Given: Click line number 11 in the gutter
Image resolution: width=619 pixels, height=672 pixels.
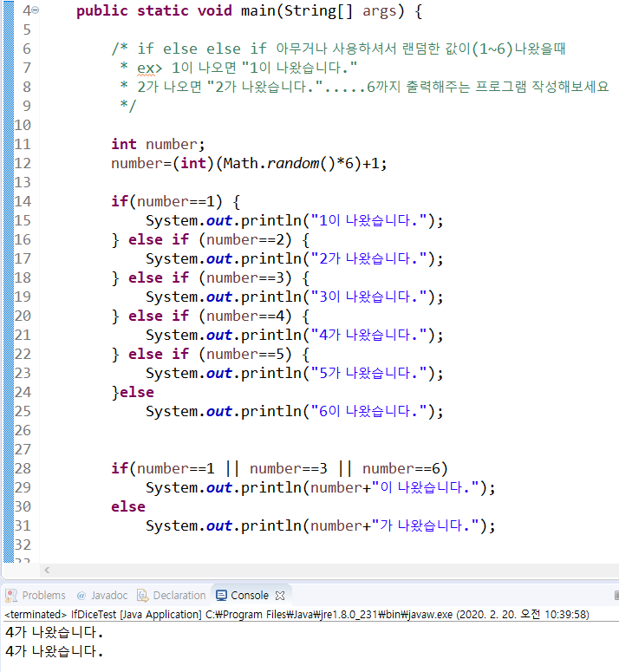Looking at the screenshot, I should pos(23,144).
